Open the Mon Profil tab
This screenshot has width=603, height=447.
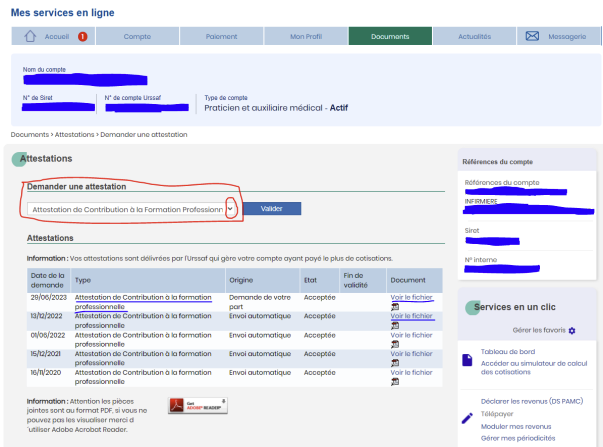[x=306, y=37]
